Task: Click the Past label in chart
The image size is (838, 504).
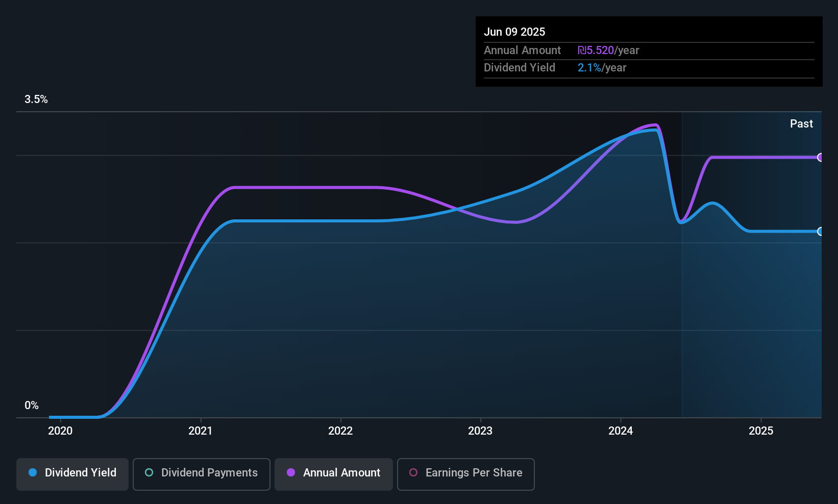Action: point(801,124)
